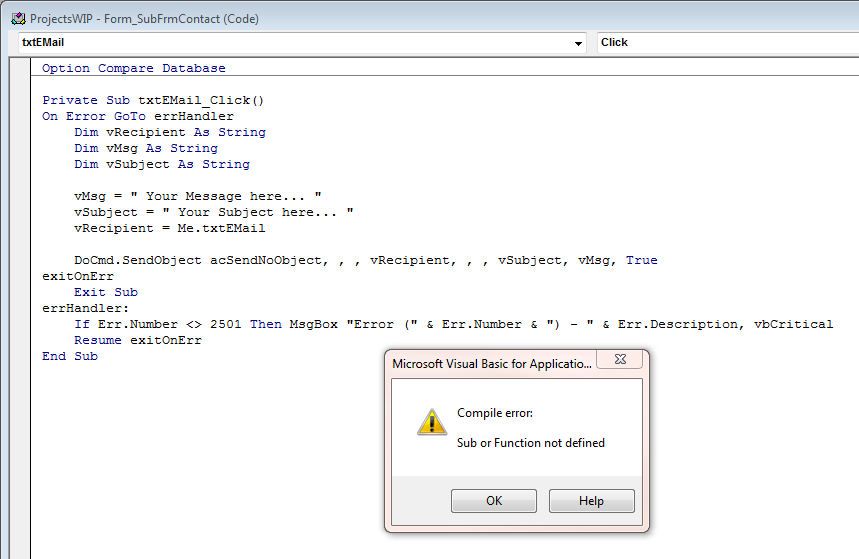Click the 'Compile error:' text in dialog
Screen dimensions: 859x559
495,413
